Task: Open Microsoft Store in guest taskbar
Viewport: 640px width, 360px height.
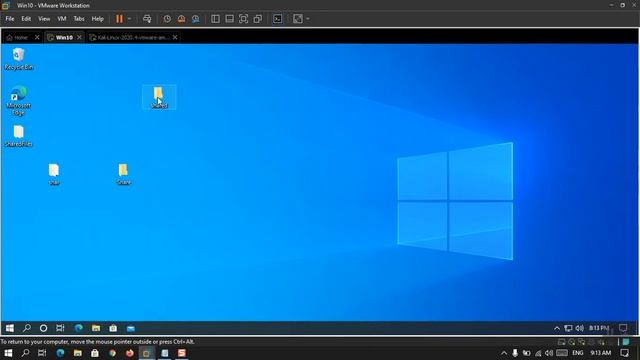Action: click(x=113, y=328)
